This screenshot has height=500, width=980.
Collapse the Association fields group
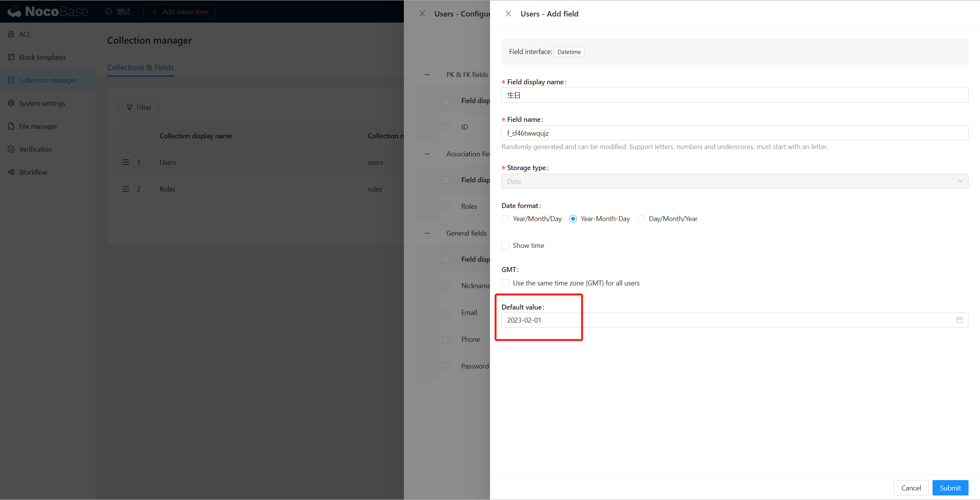tap(427, 154)
